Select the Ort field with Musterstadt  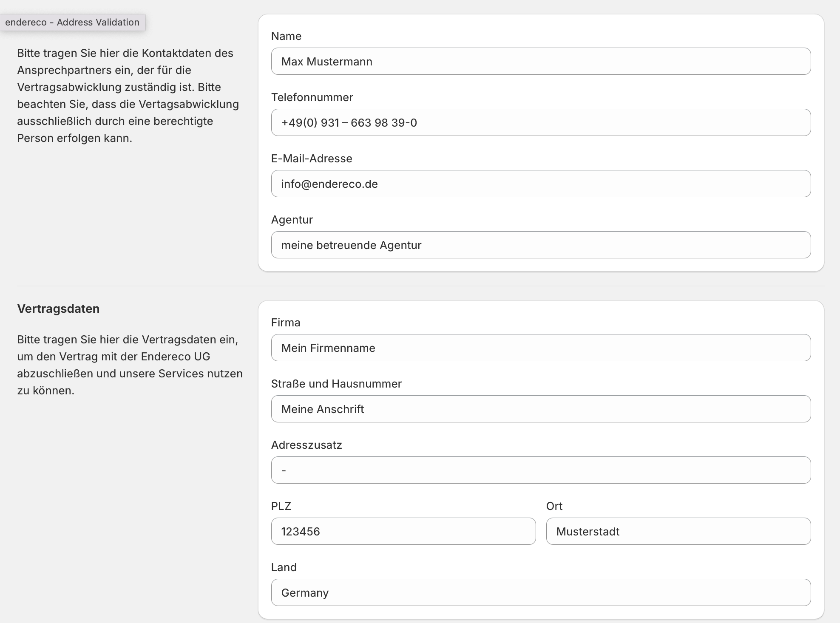coord(678,531)
